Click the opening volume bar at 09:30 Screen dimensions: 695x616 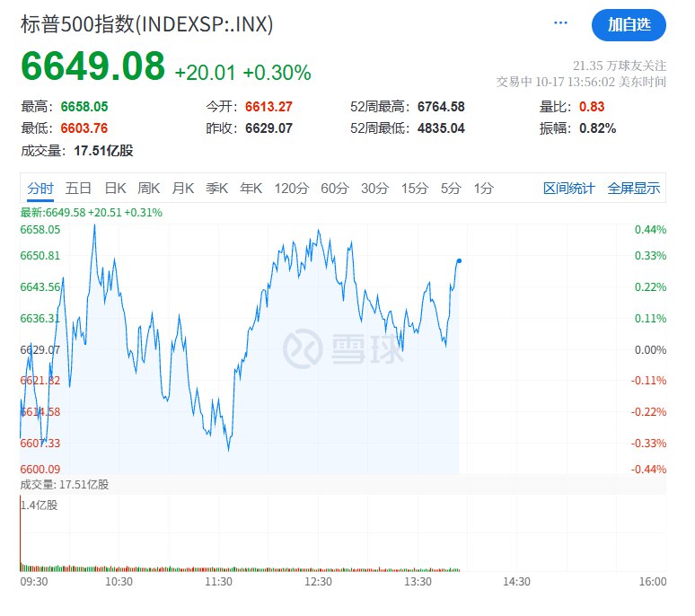pyautogui.click(x=21, y=534)
